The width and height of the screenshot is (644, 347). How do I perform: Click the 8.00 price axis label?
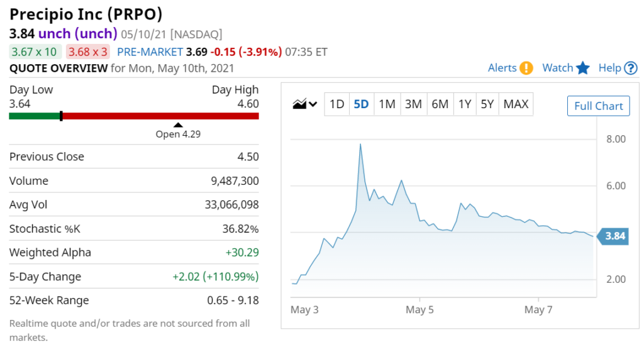[x=616, y=139]
